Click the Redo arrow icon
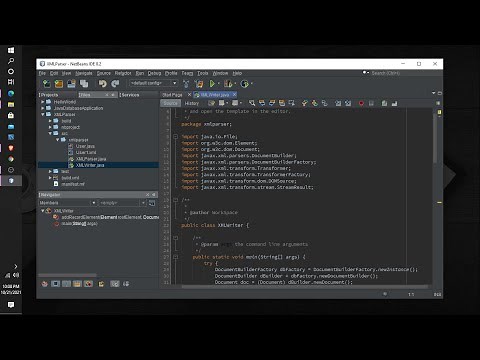 tap(115, 83)
